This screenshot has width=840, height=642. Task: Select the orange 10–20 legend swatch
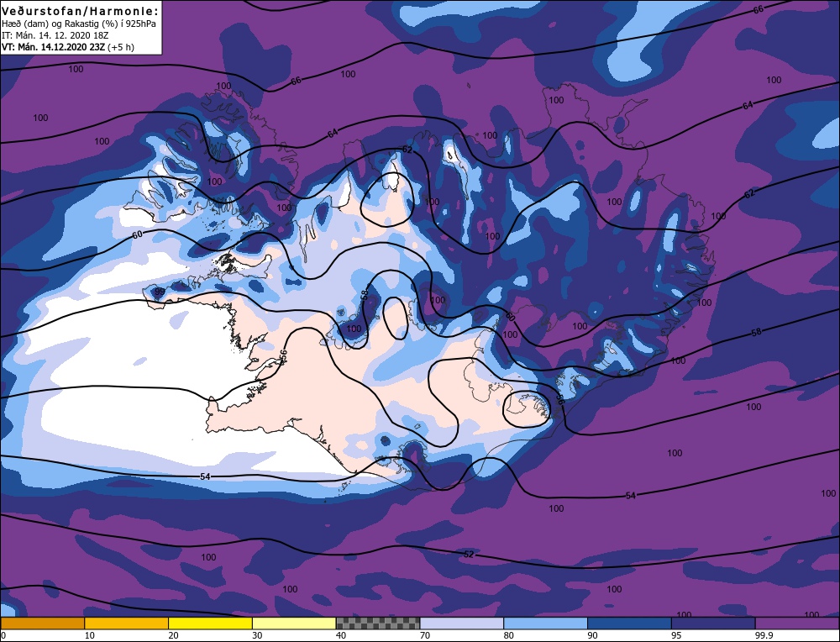point(127,624)
